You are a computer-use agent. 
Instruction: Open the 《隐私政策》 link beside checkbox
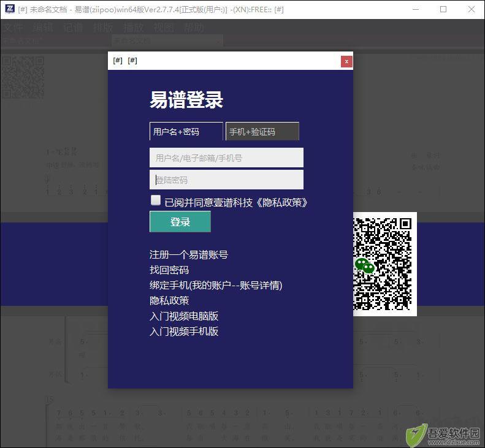coord(281,202)
